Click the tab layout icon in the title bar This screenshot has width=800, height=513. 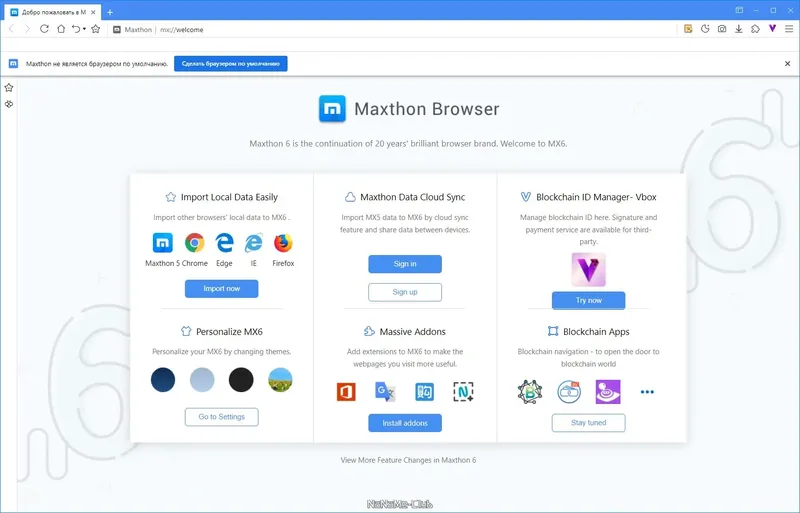(x=739, y=10)
